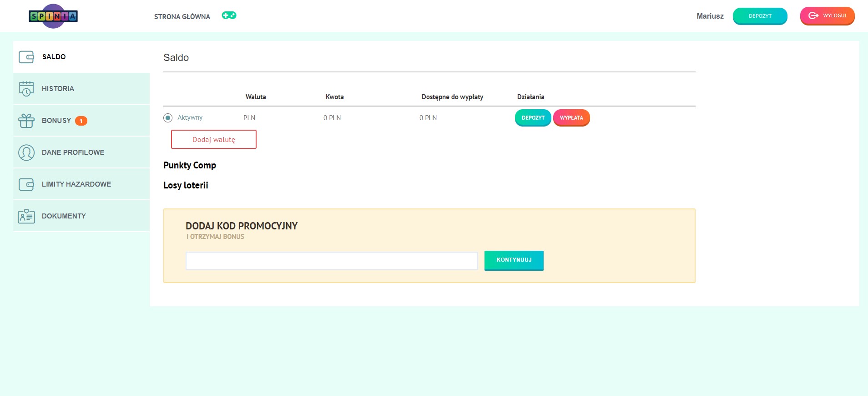868x396 pixels.
Task: Click the Limity Hazardowe wallet icon
Action: [26, 184]
